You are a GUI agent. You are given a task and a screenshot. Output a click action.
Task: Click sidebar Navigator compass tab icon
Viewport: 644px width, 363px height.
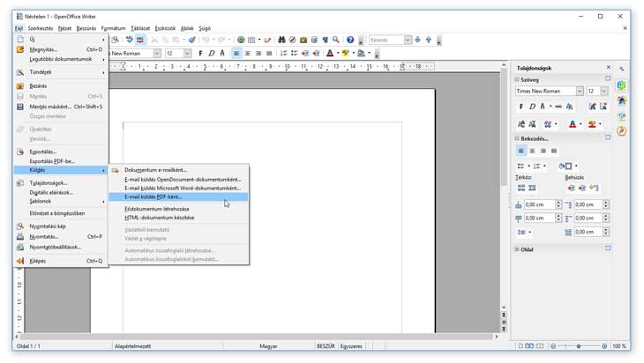click(x=621, y=131)
